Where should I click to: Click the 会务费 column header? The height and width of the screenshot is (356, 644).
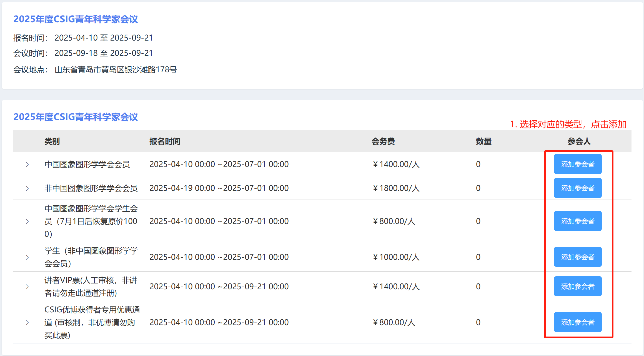(x=383, y=141)
